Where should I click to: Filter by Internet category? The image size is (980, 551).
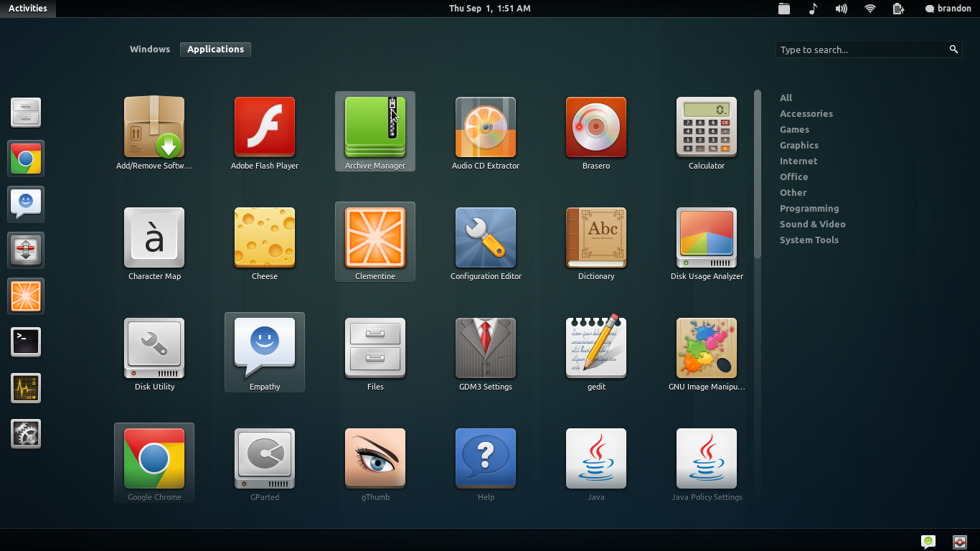[798, 161]
